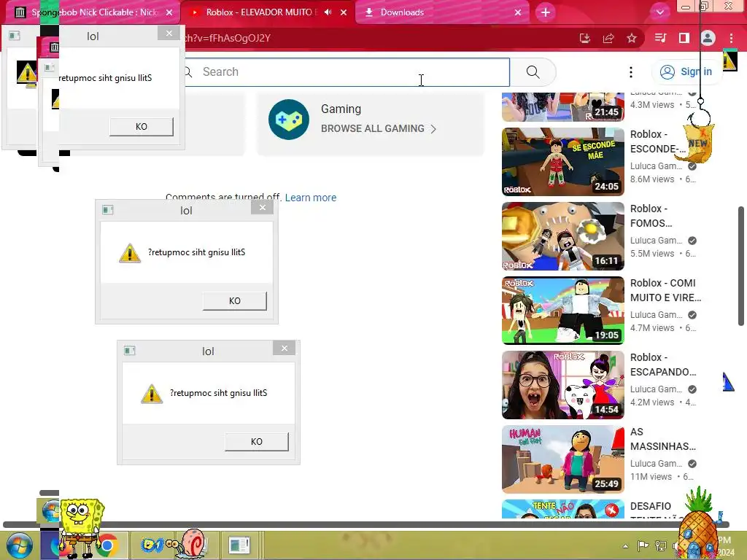
Task: Click the YouTube search magnifier button
Action: (533, 72)
